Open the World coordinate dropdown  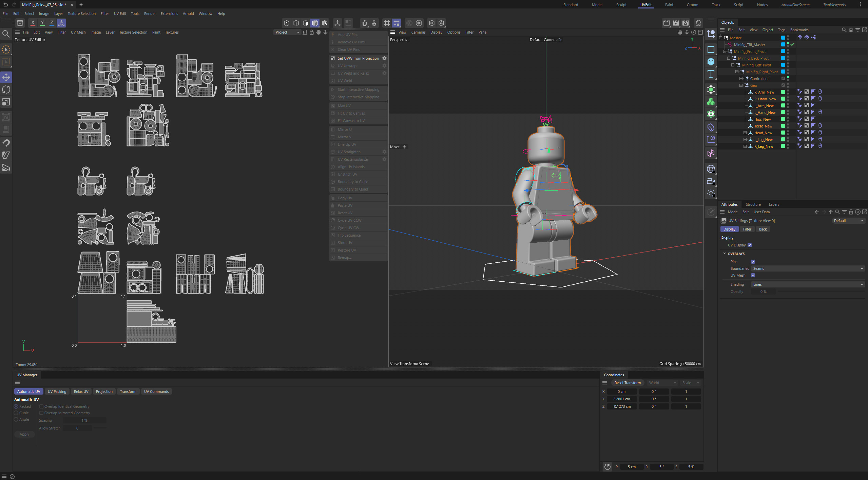point(662,383)
